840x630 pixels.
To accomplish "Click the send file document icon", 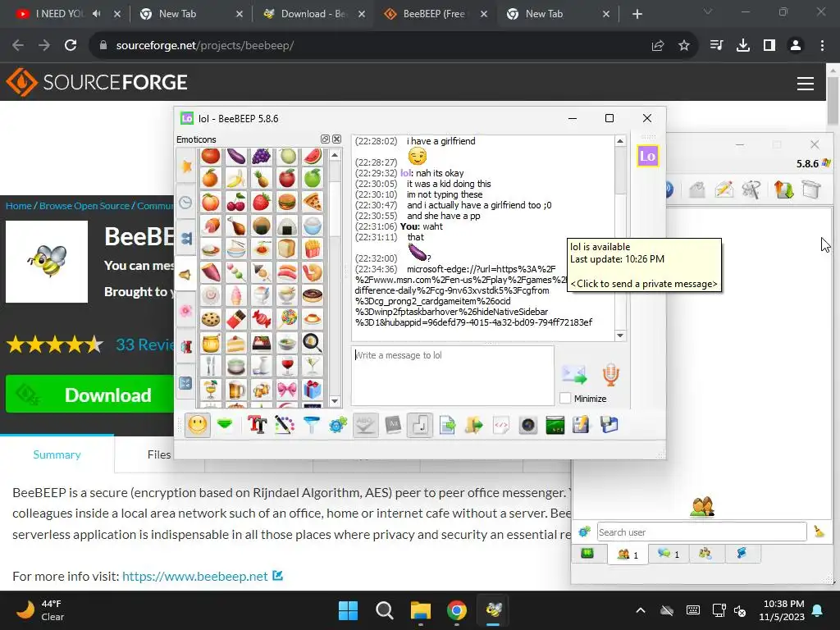I will tap(447, 426).
